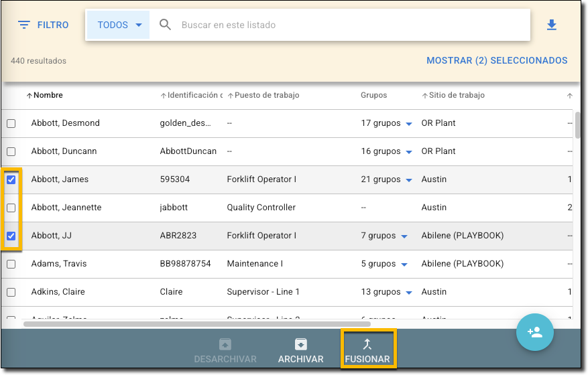Click the Fusionar merge icon
The image size is (588, 375).
(x=367, y=344)
